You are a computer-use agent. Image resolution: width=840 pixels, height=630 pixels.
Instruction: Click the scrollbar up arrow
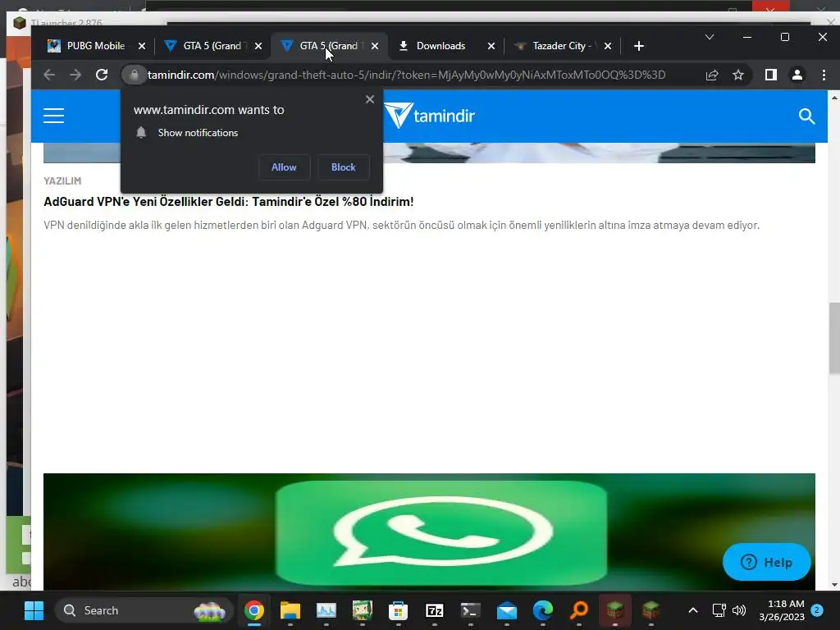[x=834, y=98]
